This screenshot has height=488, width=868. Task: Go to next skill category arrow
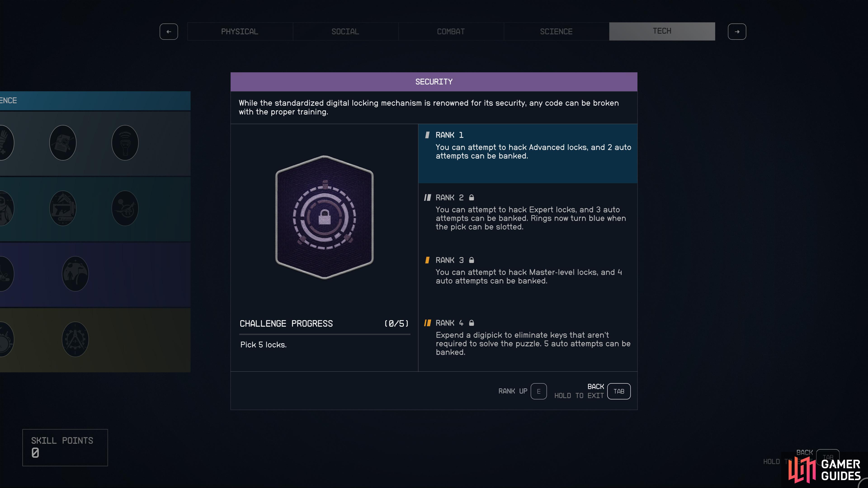[x=737, y=32]
